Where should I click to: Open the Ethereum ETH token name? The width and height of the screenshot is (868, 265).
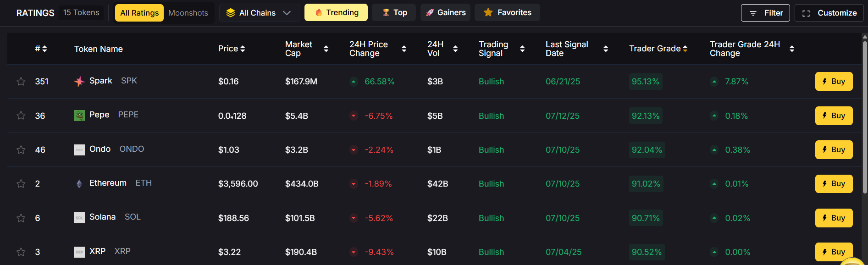point(121,183)
